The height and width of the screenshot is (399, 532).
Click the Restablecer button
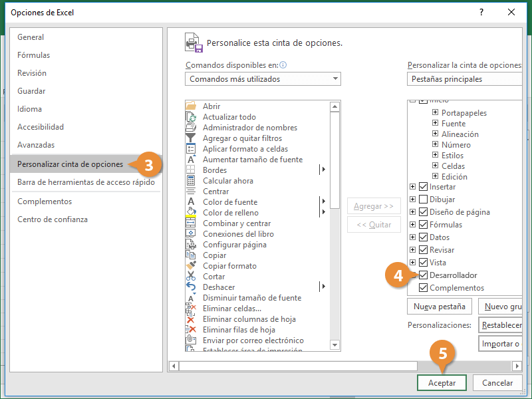click(501, 325)
